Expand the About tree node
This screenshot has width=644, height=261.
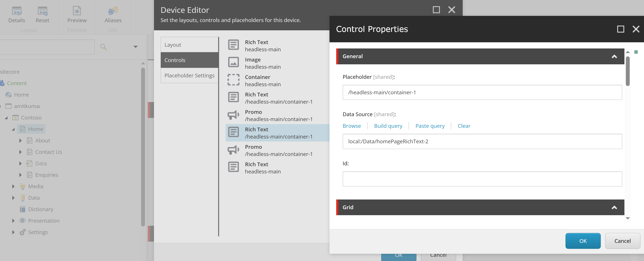point(20,141)
